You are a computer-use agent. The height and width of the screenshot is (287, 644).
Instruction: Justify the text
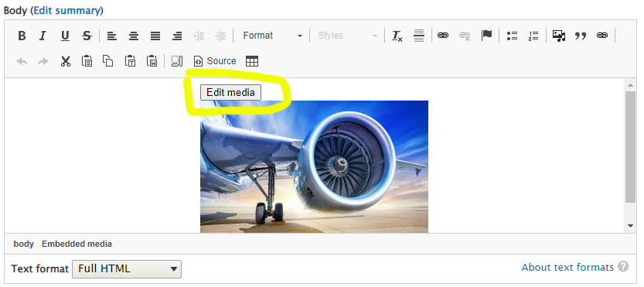[155, 36]
